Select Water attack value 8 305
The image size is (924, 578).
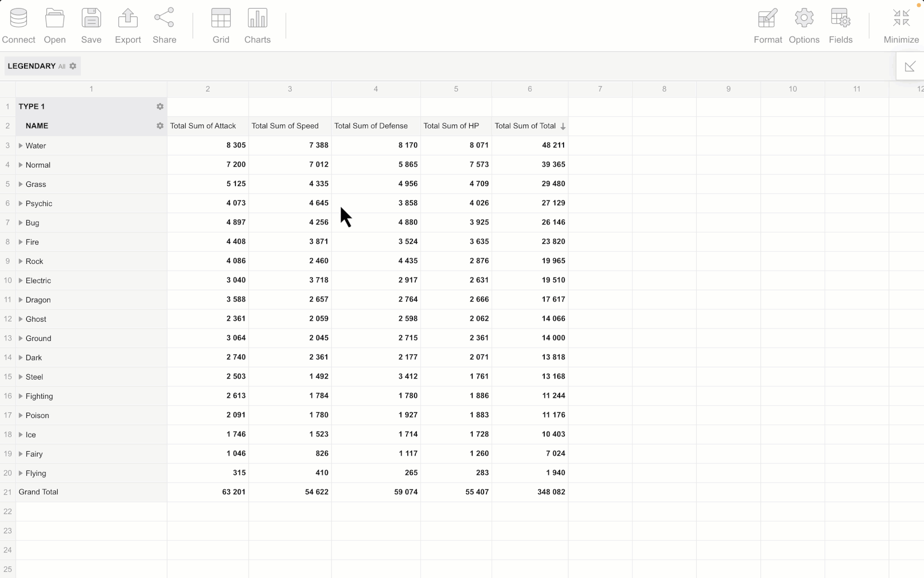(208, 145)
